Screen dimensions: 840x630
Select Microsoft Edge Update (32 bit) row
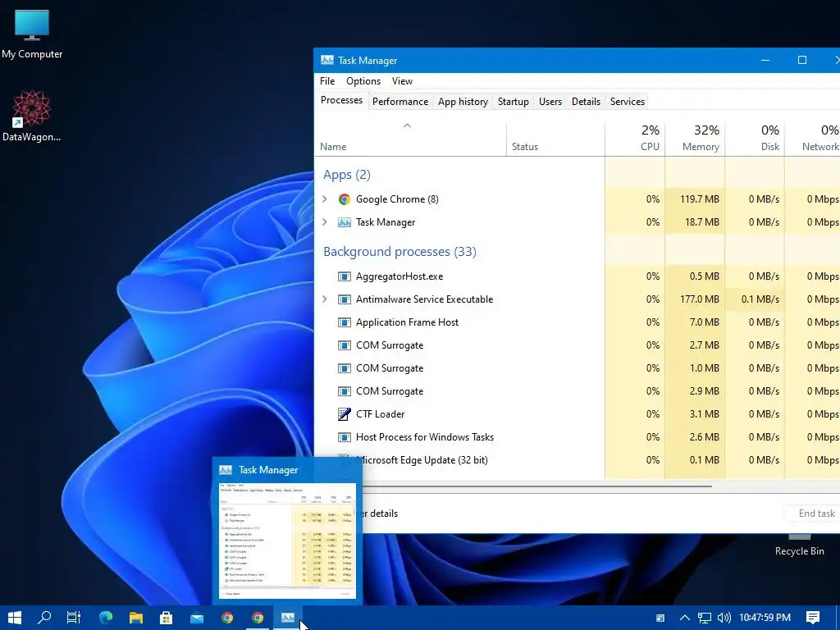pos(577,460)
